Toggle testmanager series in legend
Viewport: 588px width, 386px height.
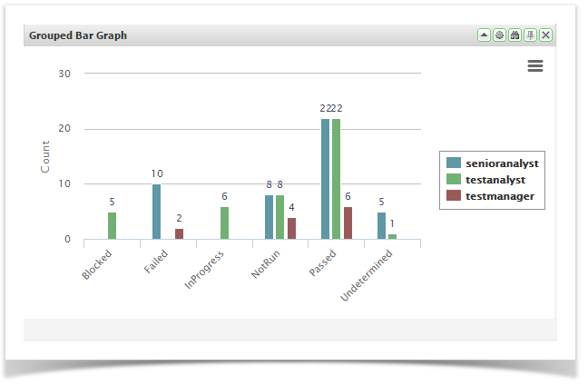click(501, 195)
